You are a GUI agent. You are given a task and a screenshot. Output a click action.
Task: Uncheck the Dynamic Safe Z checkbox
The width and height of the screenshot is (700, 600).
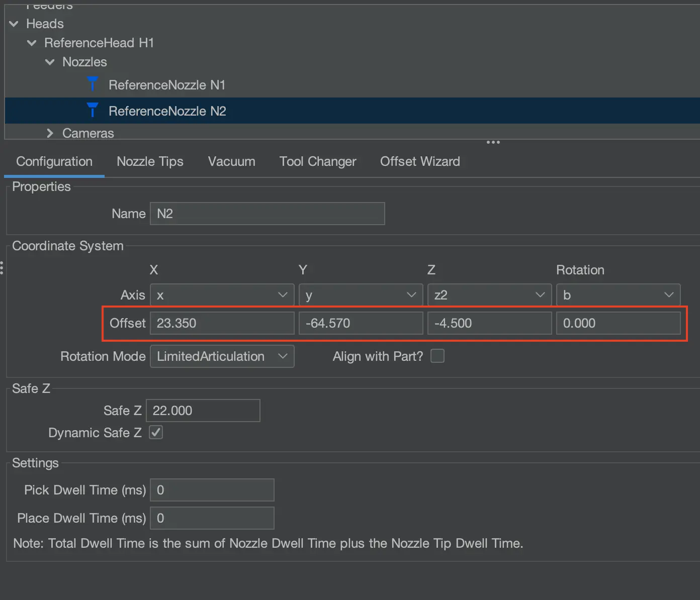(156, 433)
